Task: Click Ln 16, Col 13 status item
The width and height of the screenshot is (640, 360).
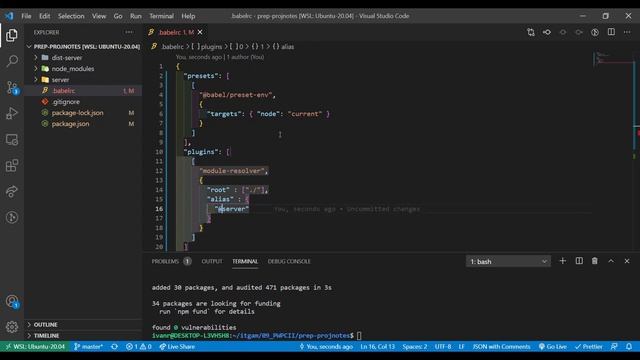Action: coord(378,347)
